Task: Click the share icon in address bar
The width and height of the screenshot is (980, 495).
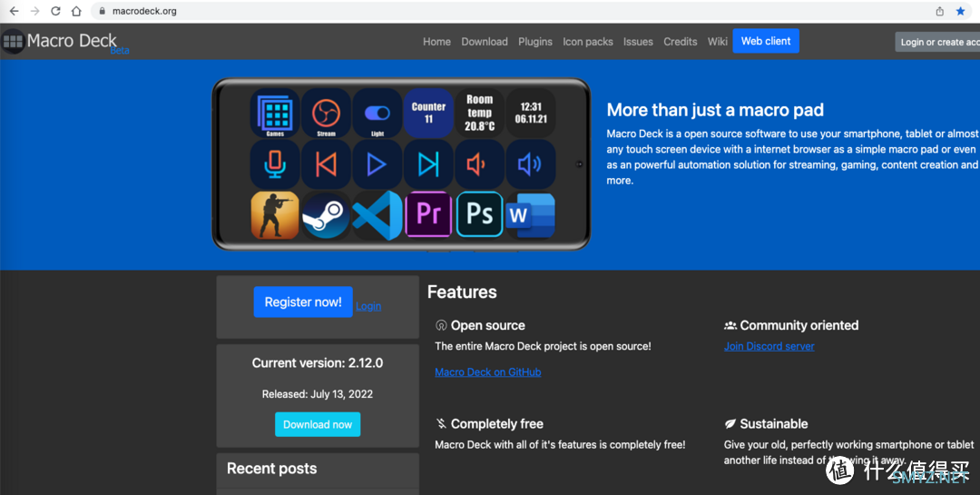Action: tap(939, 11)
